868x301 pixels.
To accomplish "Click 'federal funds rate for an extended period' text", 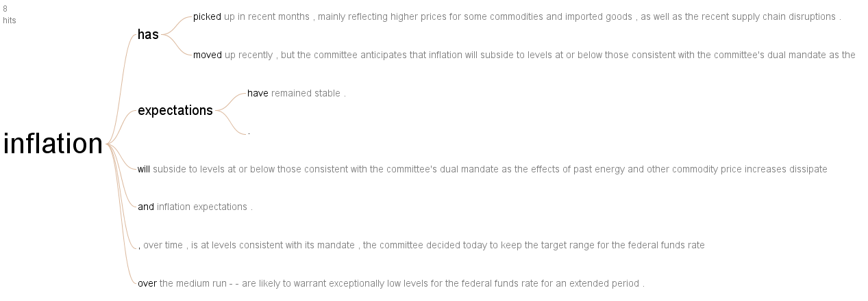I will pyautogui.click(x=550, y=283).
